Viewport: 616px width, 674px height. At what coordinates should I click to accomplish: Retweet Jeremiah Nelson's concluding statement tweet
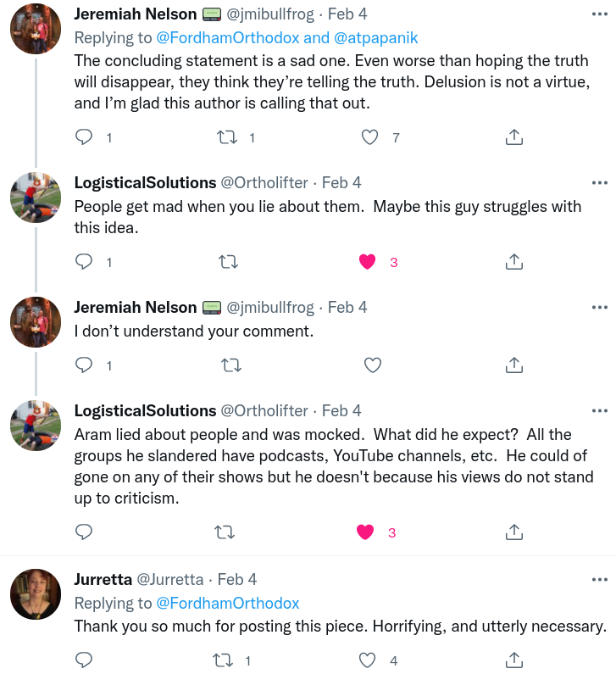pos(227,137)
